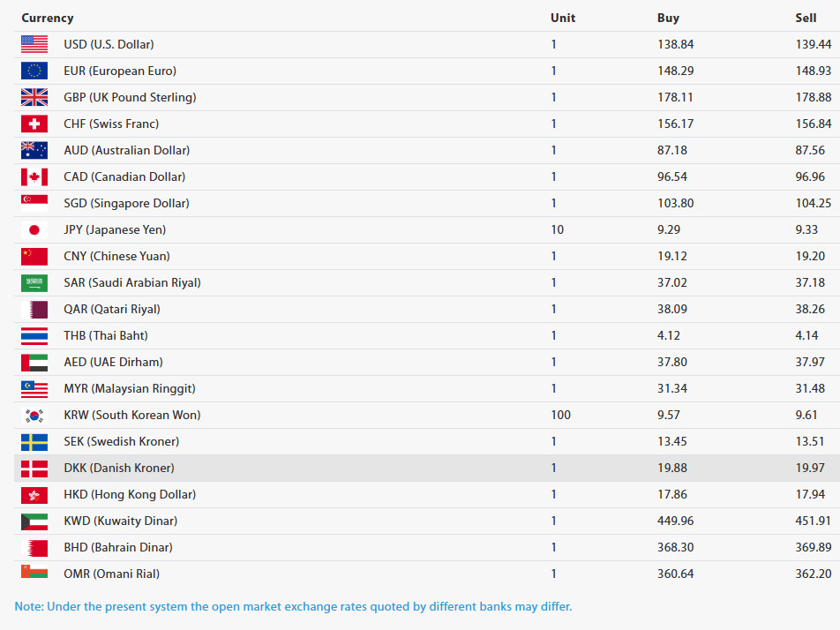Click the Canadian maple leaf flag icon
This screenshot has width=840, height=630.
point(34,176)
